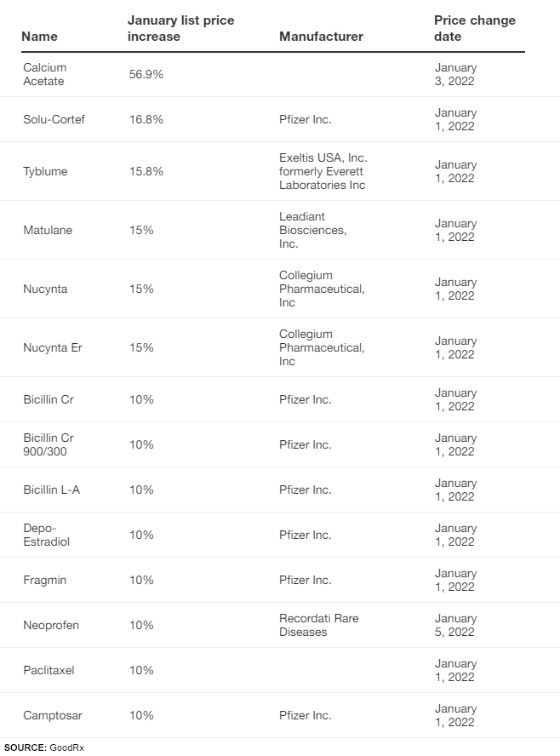Click the Name column header
The width and height of the screenshot is (560, 756).
click(39, 37)
